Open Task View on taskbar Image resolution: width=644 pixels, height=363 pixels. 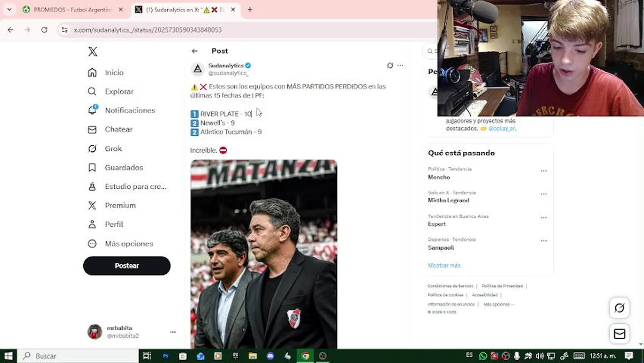pos(147,356)
